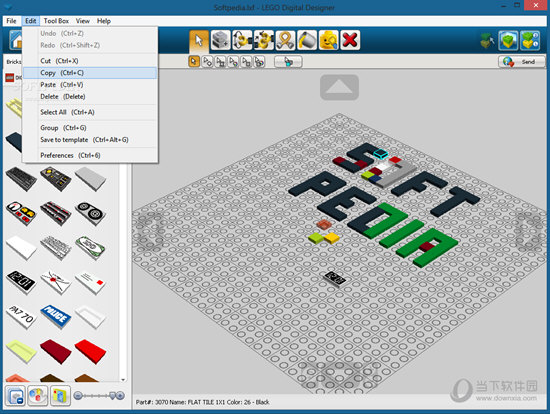550x414 pixels.
Task: Pick the gauge and buttons printed tile
Action: click(21, 213)
